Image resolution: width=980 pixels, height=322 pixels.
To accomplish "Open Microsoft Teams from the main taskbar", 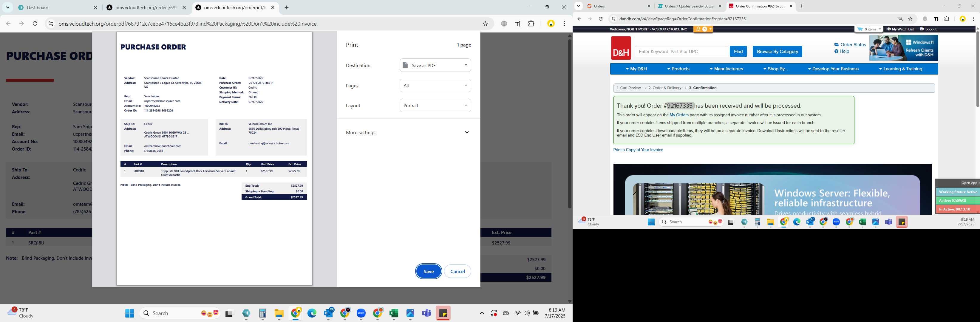I will coord(426,313).
